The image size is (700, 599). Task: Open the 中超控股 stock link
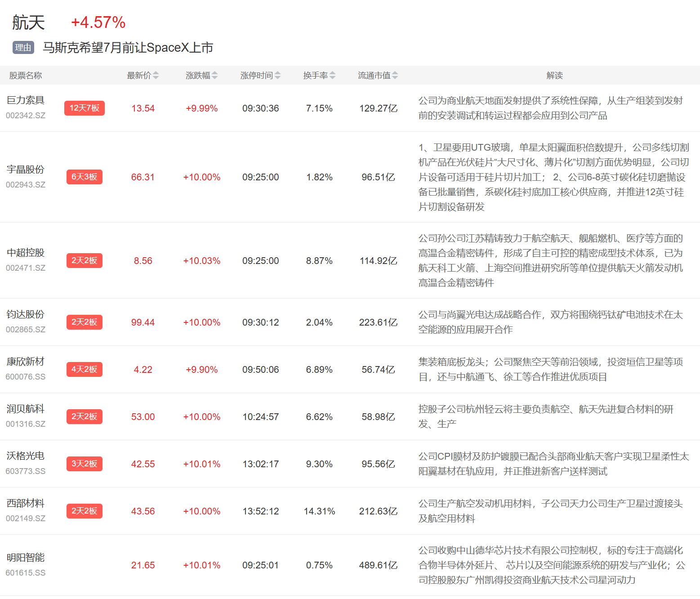pos(26,253)
